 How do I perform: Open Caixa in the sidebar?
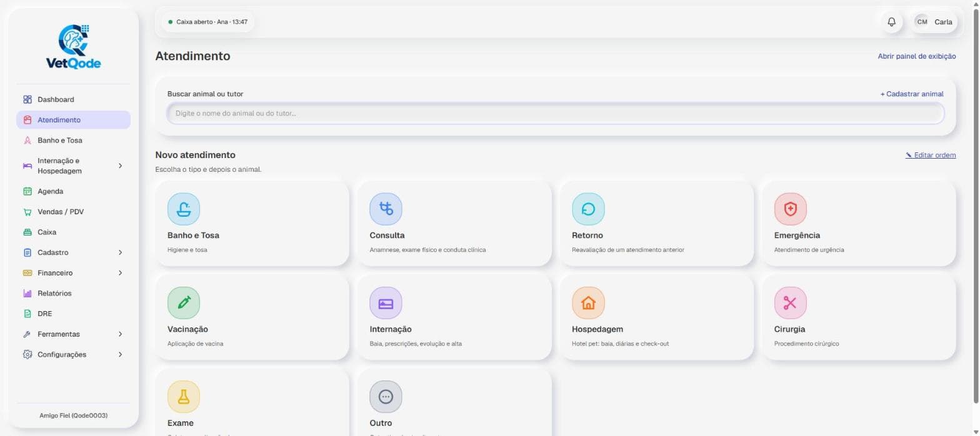(73, 232)
